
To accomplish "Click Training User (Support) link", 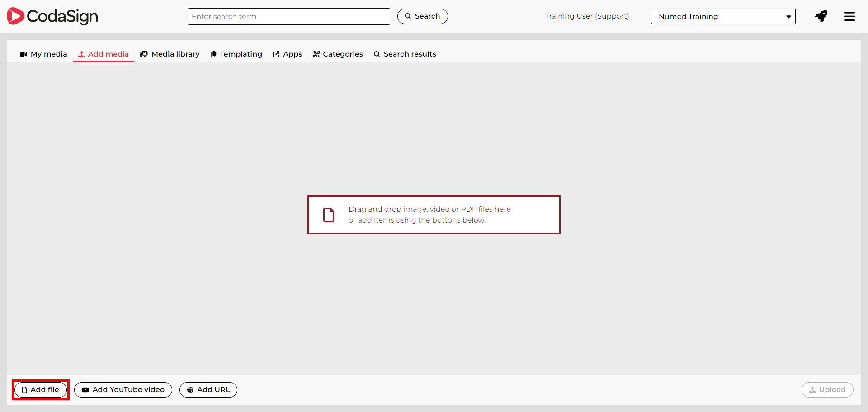I will (586, 16).
